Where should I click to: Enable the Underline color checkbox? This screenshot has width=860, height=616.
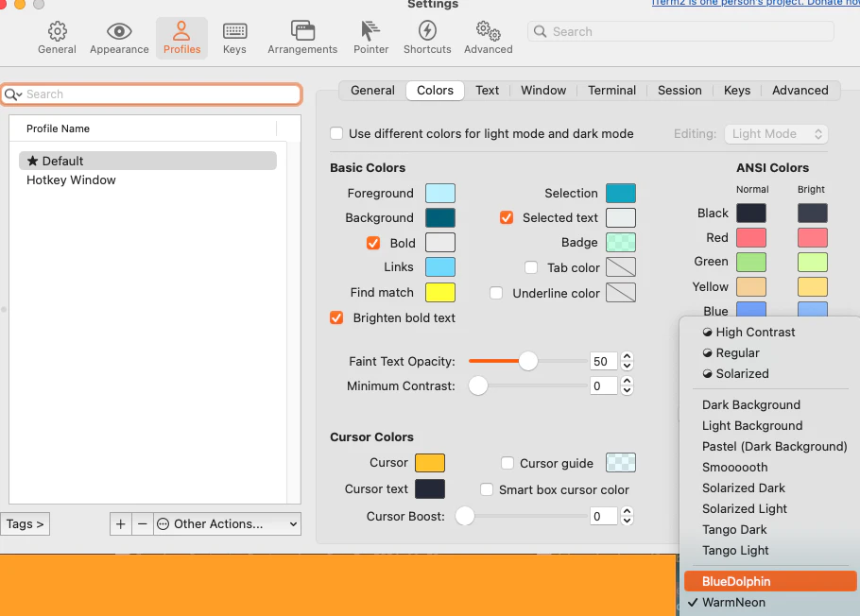click(x=496, y=293)
